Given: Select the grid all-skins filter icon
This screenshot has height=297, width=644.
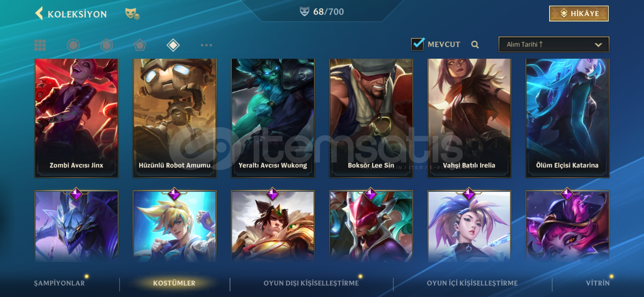Looking at the screenshot, I should point(40,45).
